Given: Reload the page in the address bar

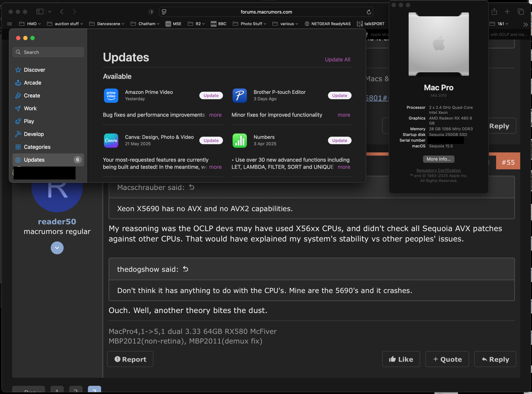Looking at the screenshot, I should click(x=369, y=12).
